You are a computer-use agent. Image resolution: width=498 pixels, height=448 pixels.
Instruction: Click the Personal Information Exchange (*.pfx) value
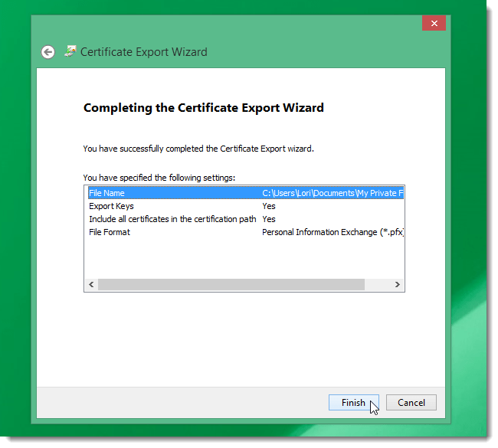click(x=333, y=232)
